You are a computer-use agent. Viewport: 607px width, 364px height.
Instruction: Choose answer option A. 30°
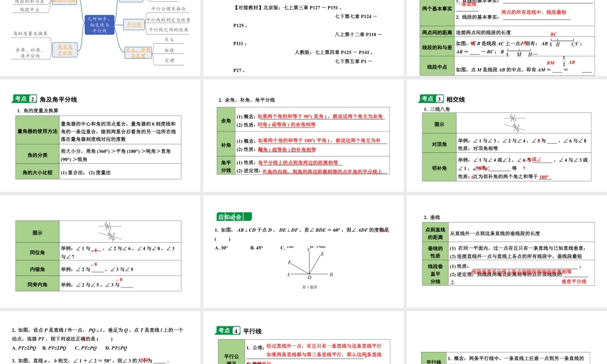point(221,248)
